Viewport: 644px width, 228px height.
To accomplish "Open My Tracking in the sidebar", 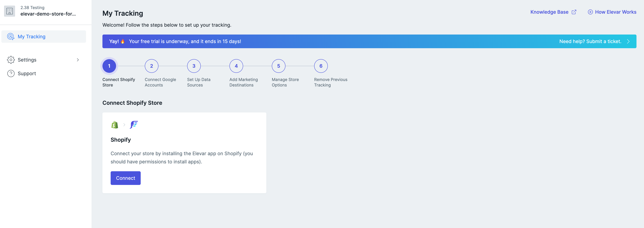I will coord(31,37).
